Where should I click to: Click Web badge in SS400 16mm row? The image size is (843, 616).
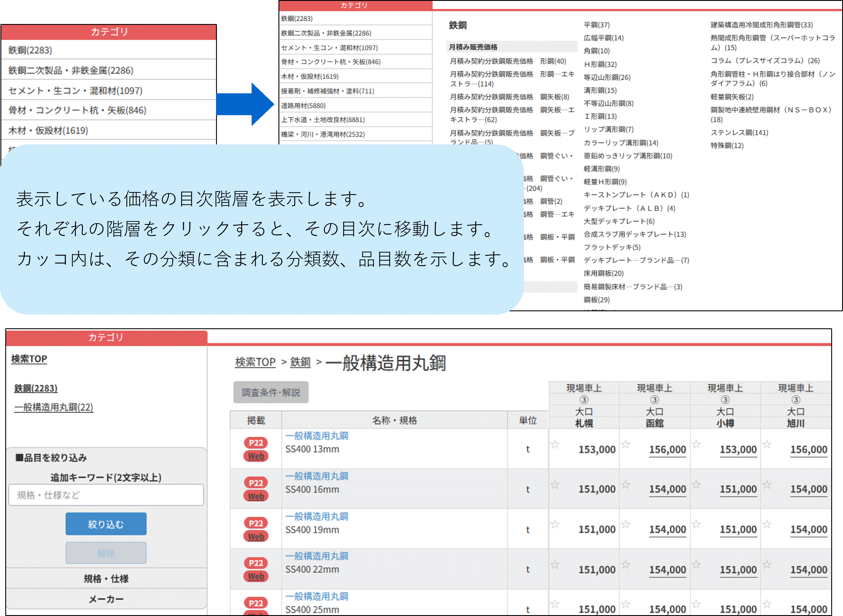[256, 496]
